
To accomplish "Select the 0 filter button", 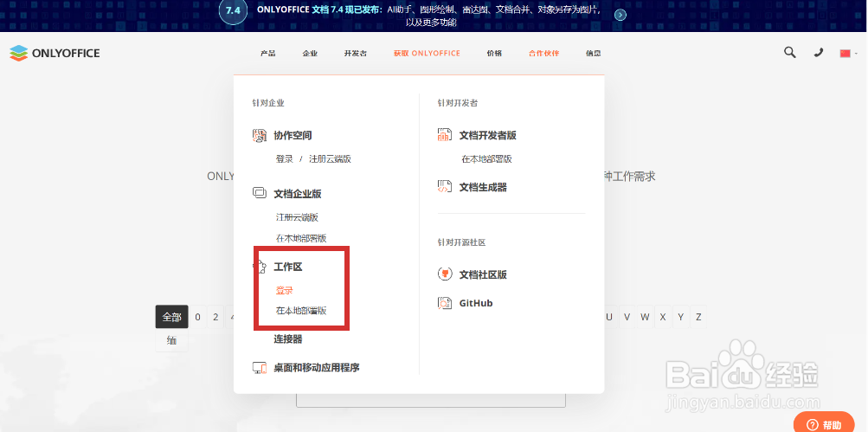I will click(x=197, y=317).
